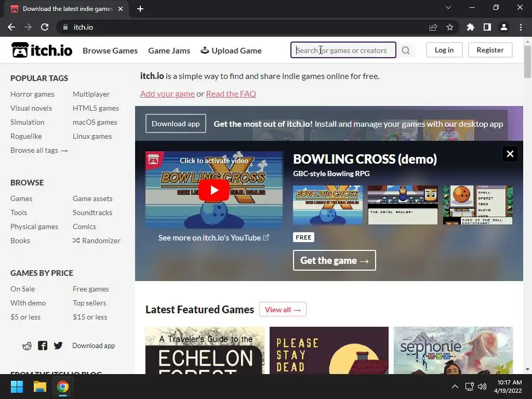
Task: Click the search magnifier icon
Action: click(406, 50)
